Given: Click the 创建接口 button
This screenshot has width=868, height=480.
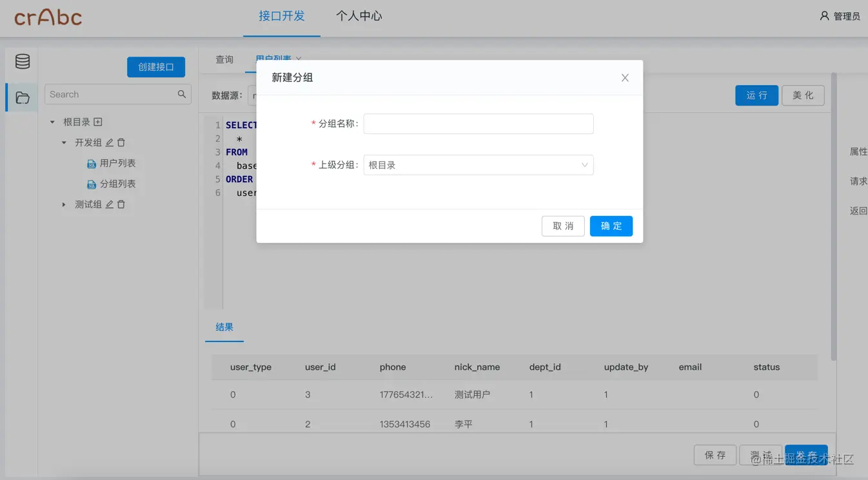Looking at the screenshot, I should [x=156, y=67].
